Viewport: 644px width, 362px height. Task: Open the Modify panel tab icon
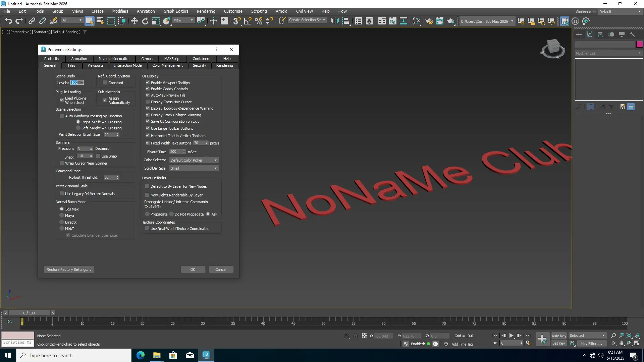590,35
